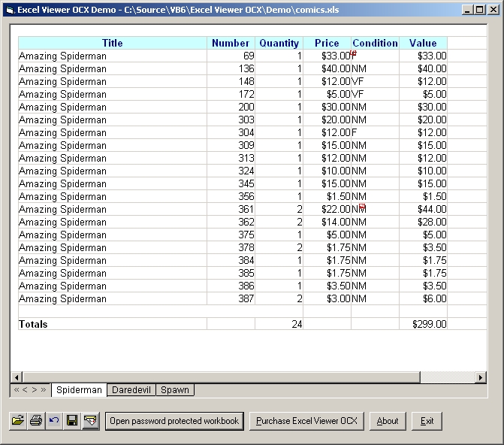Image resolution: width=504 pixels, height=445 pixels.
Task: Click issue number cell 387
Action: (231, 298)
